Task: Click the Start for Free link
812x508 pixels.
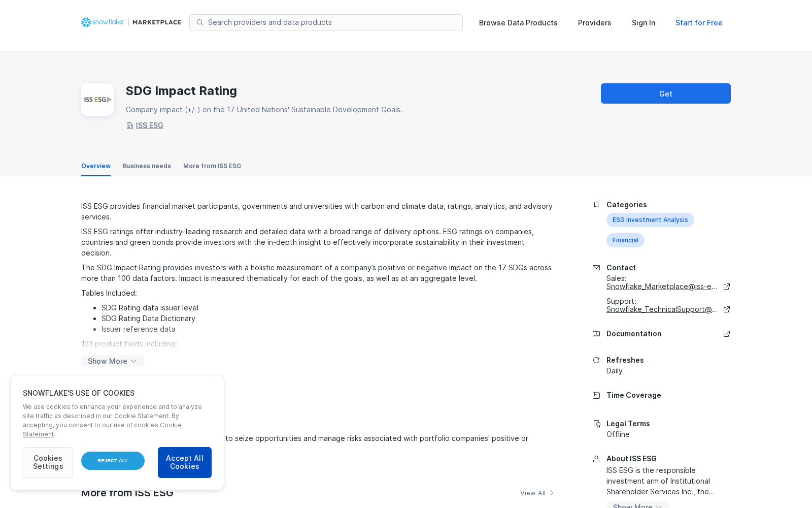Action: point(699,23)
